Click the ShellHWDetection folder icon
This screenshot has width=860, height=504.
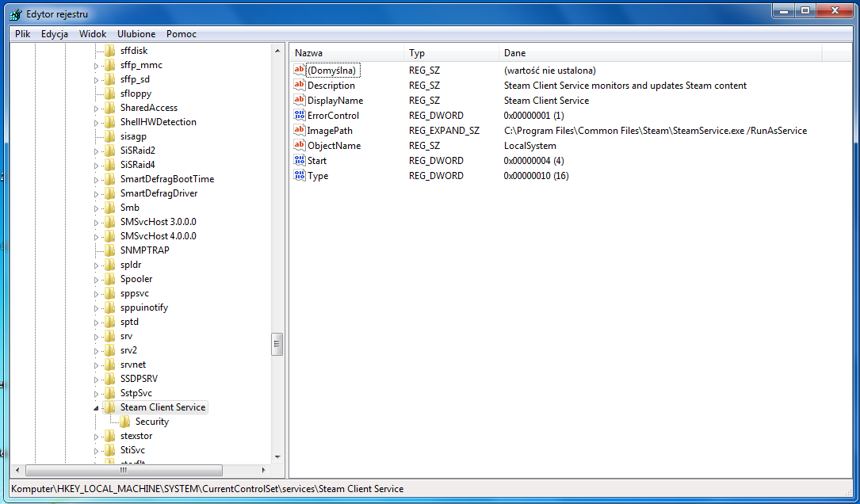pyautogui.click(x=109, y=122)
